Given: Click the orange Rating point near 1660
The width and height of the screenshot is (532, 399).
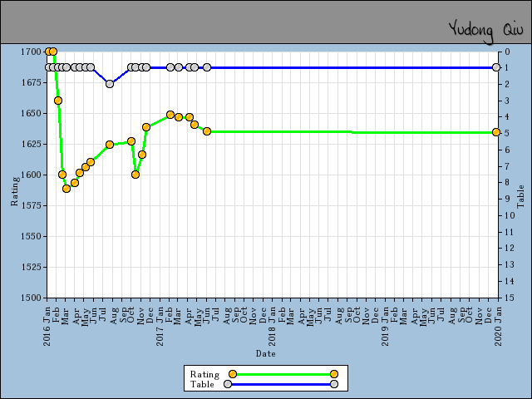Looking at the screenshot, I should tap(58, 101).
